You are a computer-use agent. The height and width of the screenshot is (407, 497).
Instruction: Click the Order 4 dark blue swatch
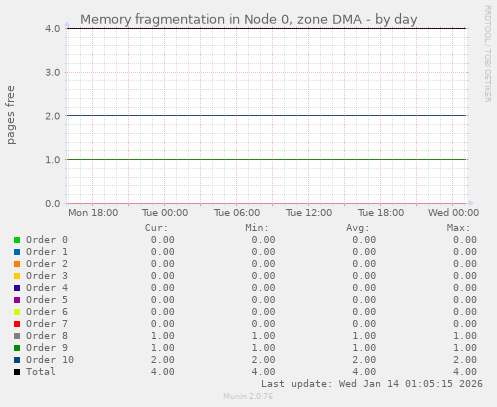(x=17, y=288)
